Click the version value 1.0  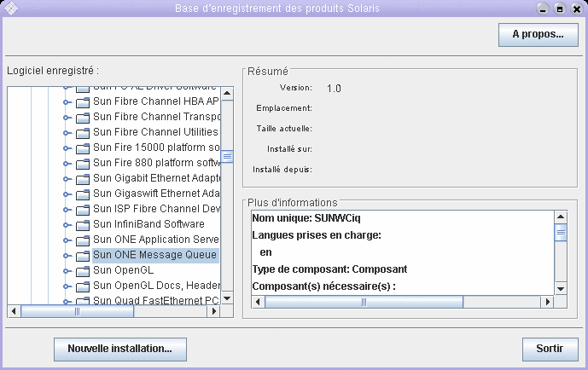click(334, 89)
